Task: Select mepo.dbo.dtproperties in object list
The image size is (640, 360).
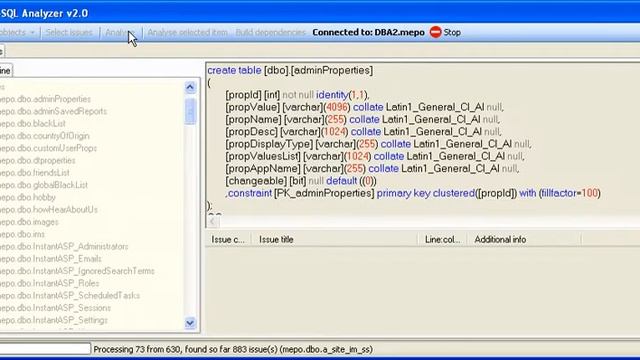Action: point(38,160)
